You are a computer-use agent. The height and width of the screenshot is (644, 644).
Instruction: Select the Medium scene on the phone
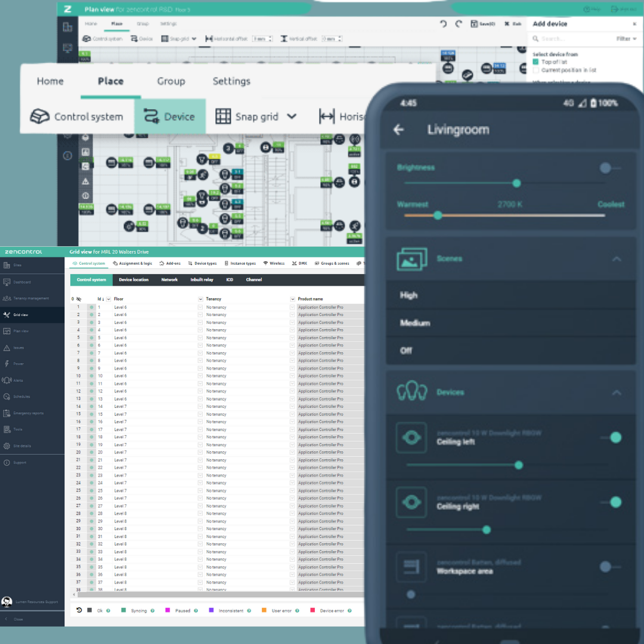[510, 323]
